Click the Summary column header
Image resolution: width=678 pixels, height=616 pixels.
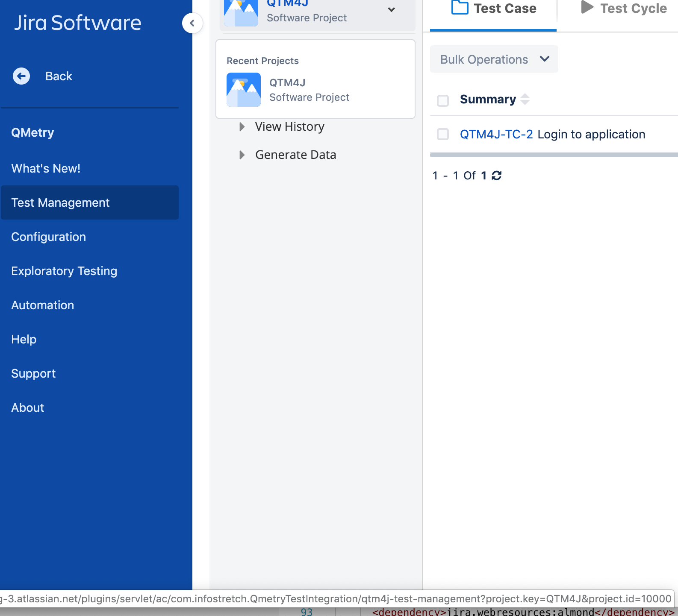point(488,99)
